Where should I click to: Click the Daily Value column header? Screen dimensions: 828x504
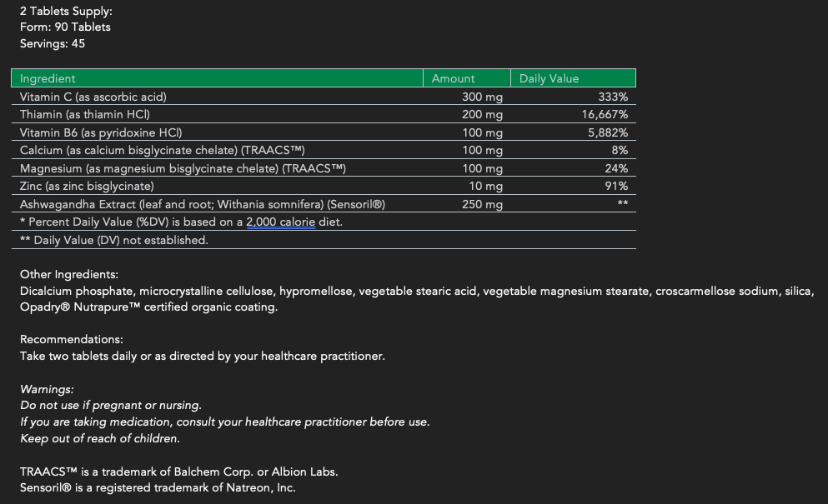[548, 78]
